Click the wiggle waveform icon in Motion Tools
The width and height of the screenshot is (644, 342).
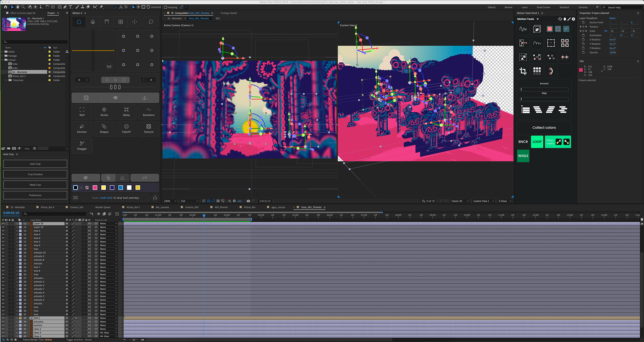point(523,29)
